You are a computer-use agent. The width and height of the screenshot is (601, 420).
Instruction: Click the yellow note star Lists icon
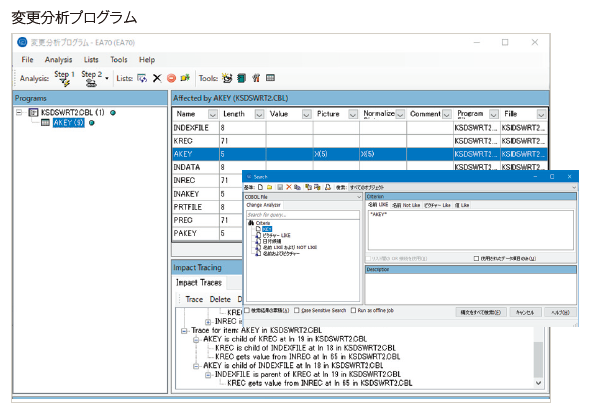coord(186,78)
